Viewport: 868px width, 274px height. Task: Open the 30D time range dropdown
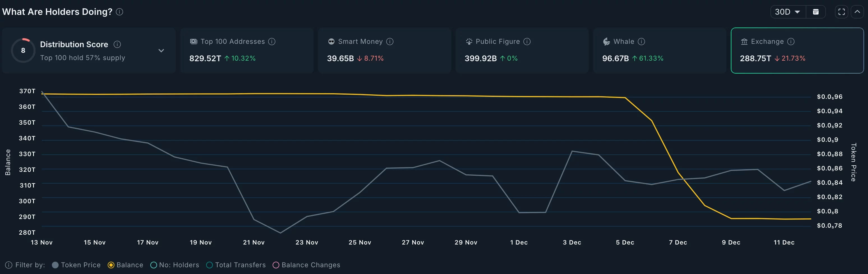(788, 12)
